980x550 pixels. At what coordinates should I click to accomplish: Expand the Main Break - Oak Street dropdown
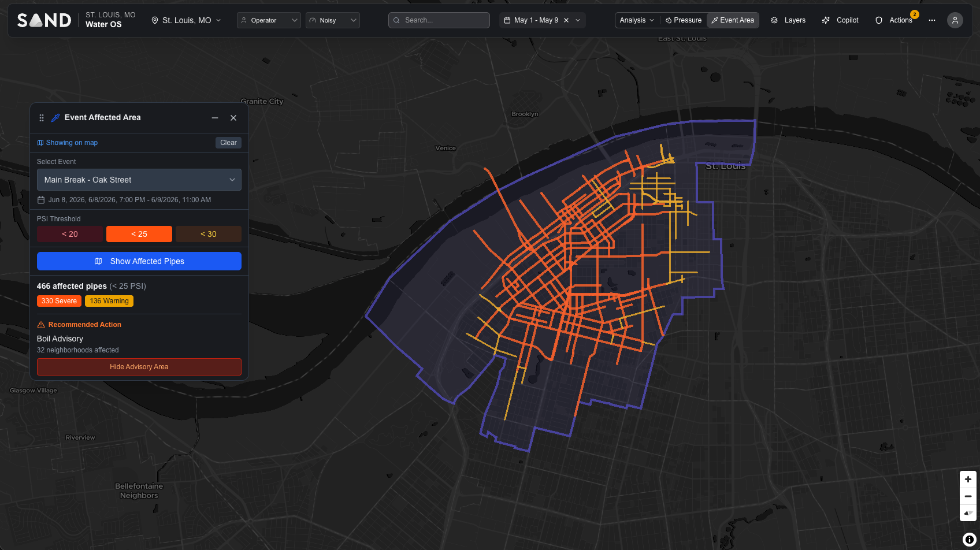139,180
